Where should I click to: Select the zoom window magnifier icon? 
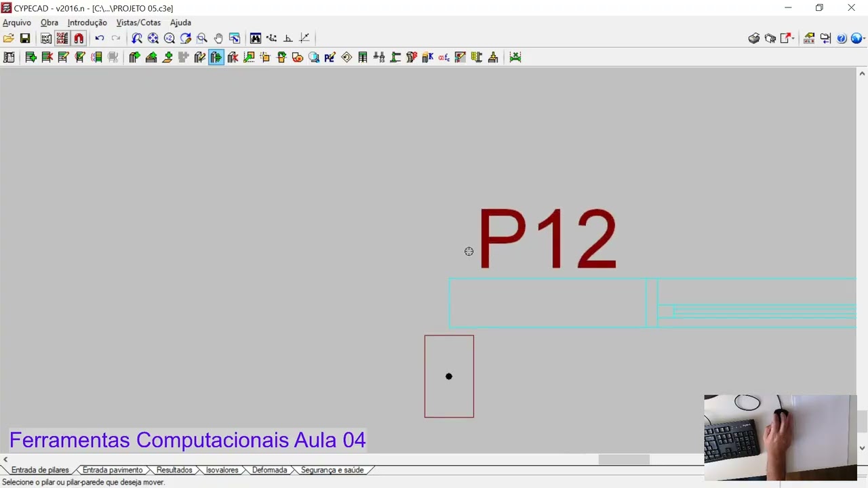(202, 39)
